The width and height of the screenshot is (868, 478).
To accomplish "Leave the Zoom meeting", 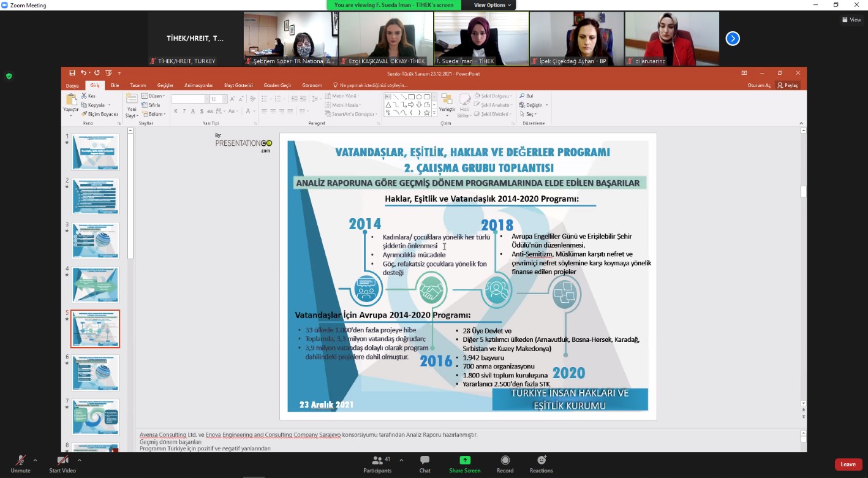I will [x=848, y=465].
